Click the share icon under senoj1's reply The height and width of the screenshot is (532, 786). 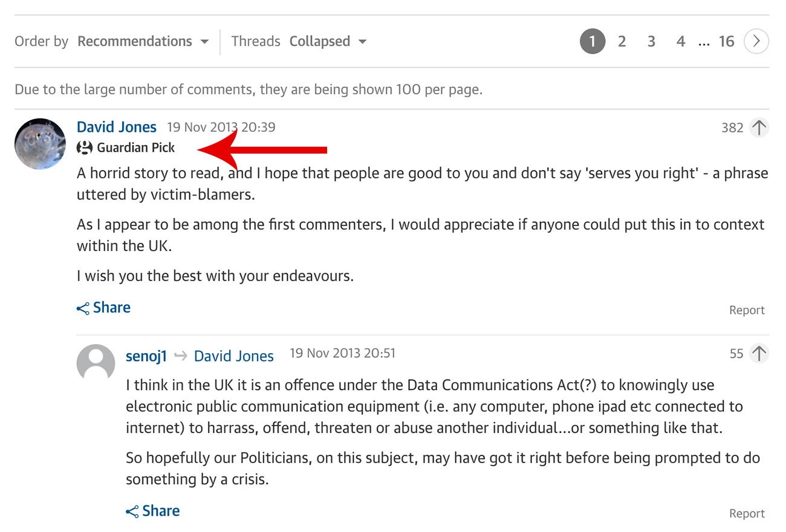[132, 512]
